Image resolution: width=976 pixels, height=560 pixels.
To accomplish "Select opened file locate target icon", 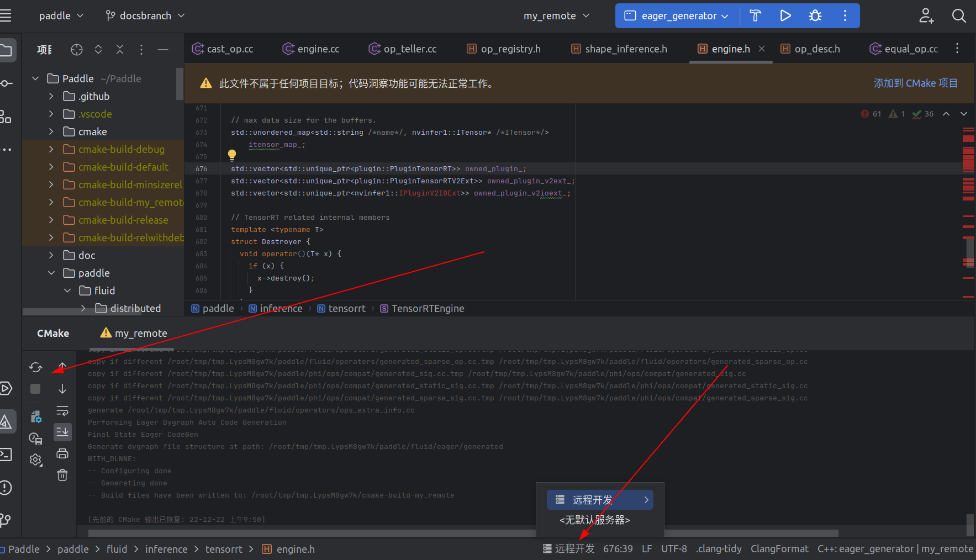I will pyautogui.click(x=77, y=50).
